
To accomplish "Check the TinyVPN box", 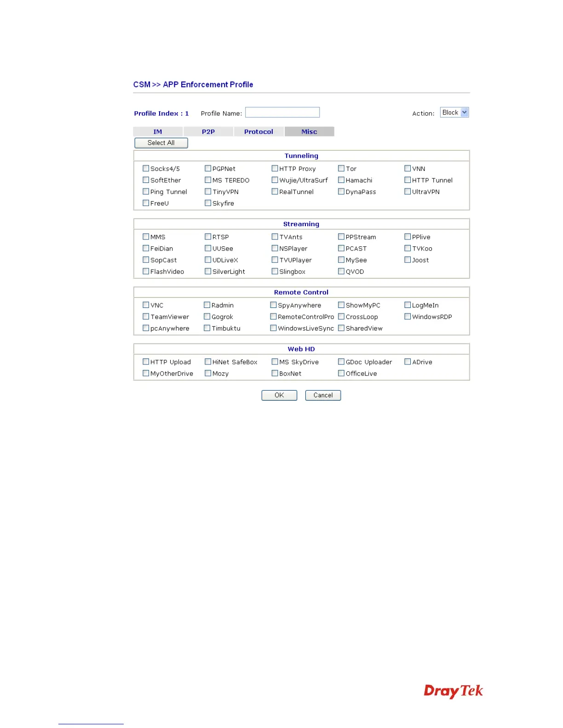I will point(208,192).
